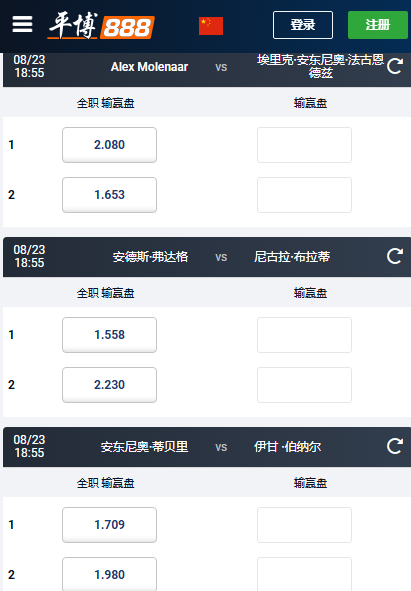The height and width of the screenshot is (591, 411).
Task: Pick the 1.558 odds for 安德斯·弗达格
Action: tap(109, 335)
